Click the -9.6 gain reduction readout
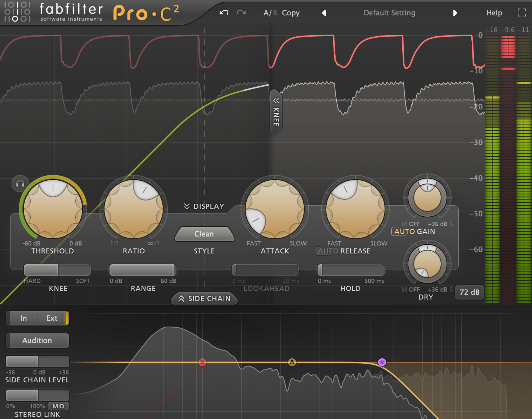 508,30
